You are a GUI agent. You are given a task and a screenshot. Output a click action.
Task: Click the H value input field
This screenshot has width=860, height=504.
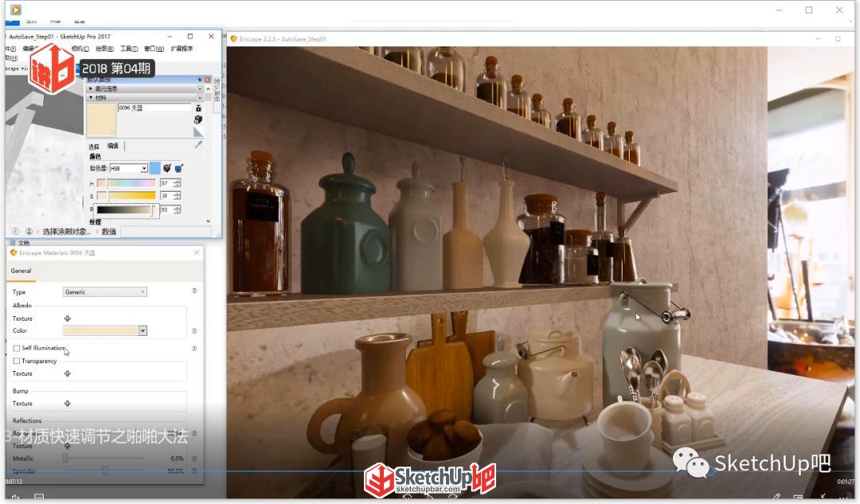pos(166,182)
